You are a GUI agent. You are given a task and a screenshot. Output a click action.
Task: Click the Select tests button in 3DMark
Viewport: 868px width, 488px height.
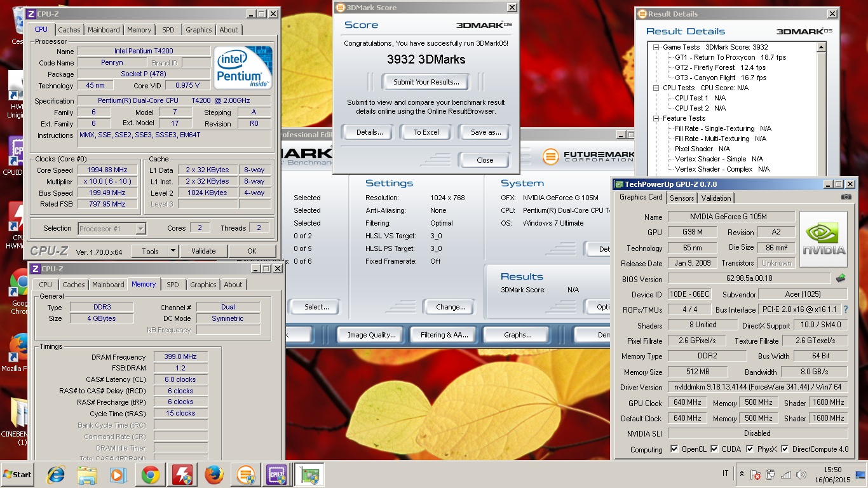(x=315, y=307)
